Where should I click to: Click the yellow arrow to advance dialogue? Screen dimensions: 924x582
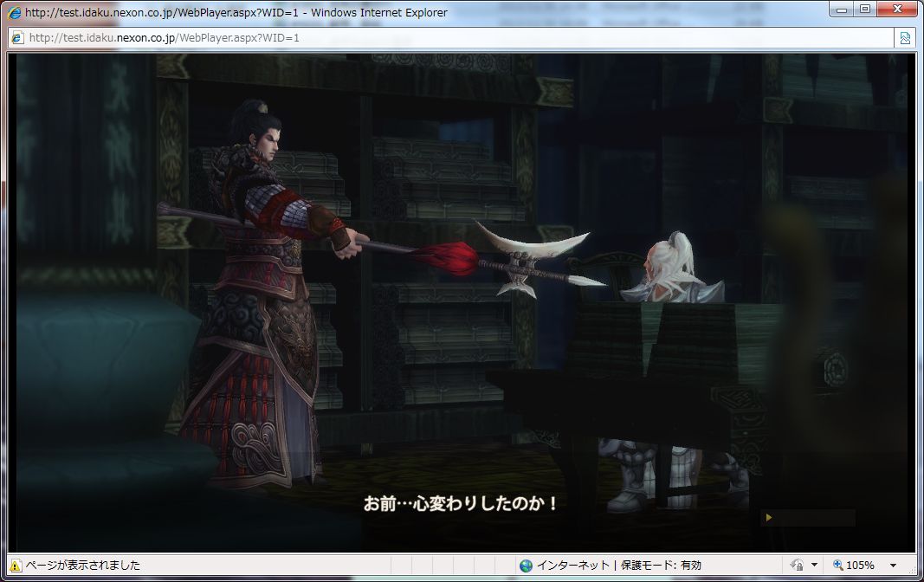tap(768, 517)
